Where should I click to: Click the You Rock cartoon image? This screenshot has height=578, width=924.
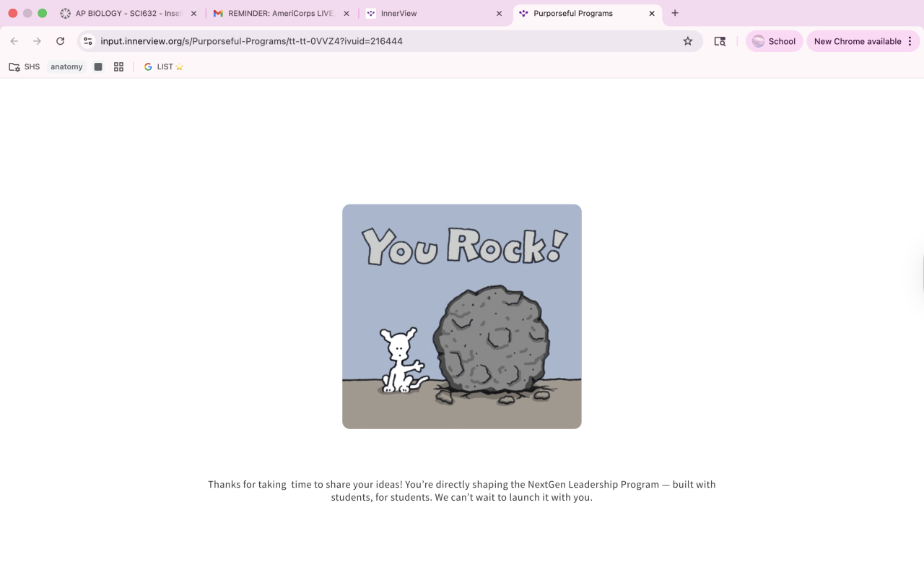(462, 316)
